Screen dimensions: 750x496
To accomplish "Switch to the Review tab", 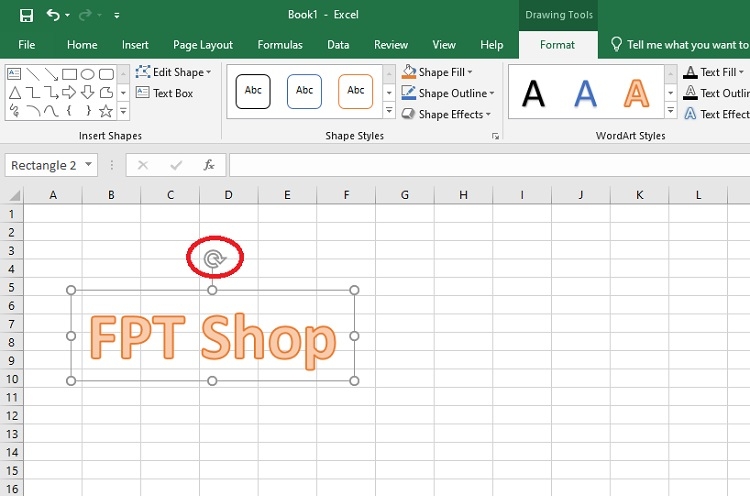I will pyautogui.click(x=391, y=45).
